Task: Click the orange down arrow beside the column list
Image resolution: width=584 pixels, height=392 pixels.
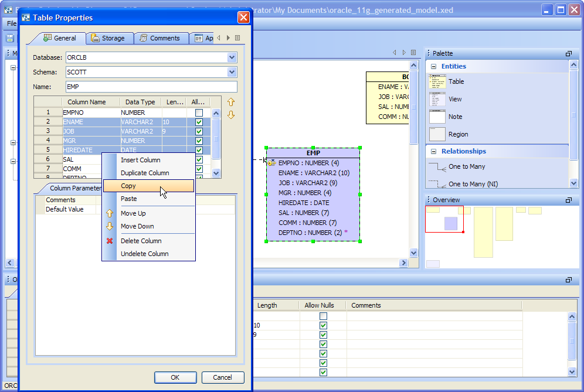Action: coord(231,115)
